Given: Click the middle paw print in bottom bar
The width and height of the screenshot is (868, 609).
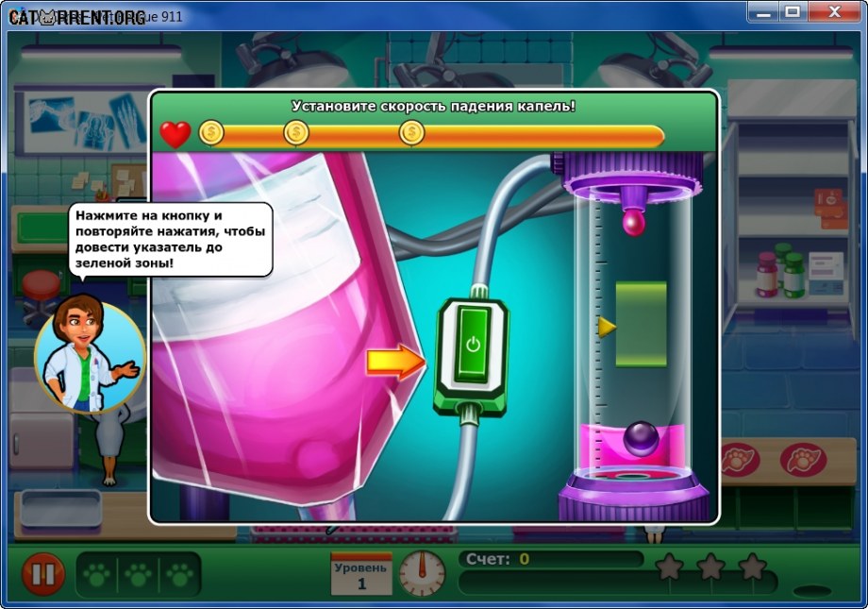Looking at the screenshot, I should (x=139, y=575).
